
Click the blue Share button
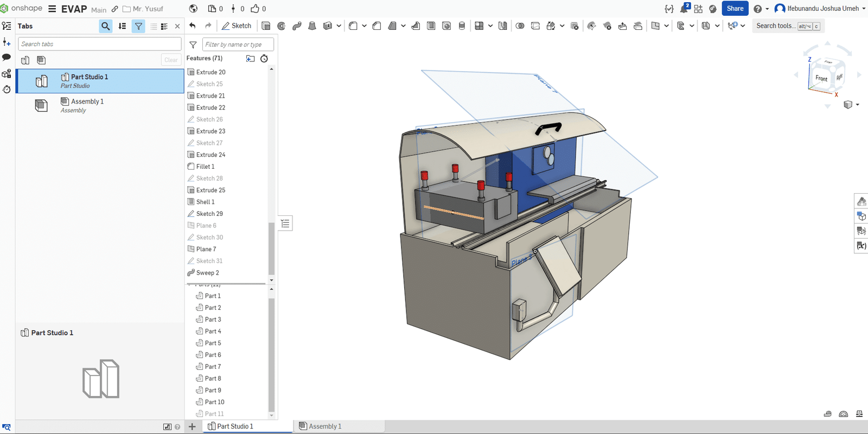pyautogui.click(x=735, y=9)
